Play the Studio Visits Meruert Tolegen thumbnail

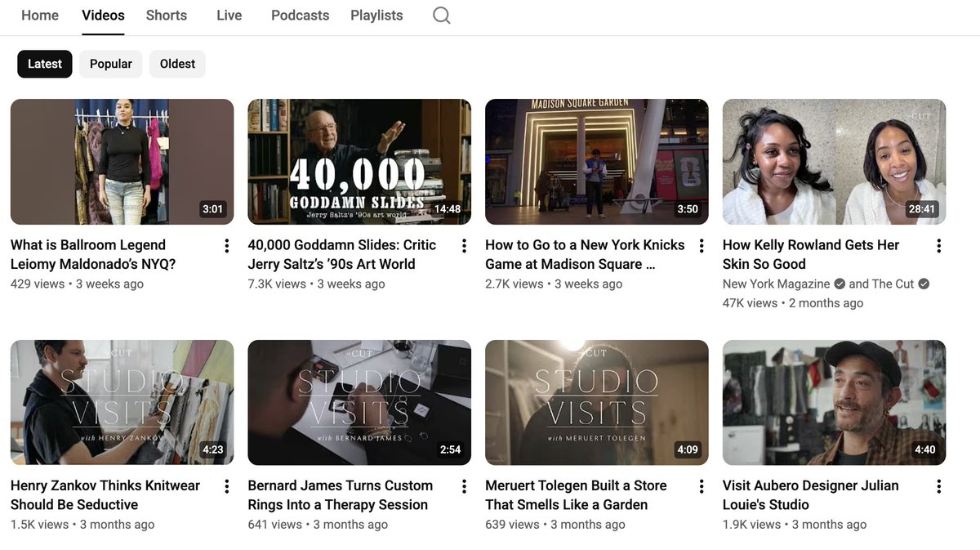pos(597,403)
